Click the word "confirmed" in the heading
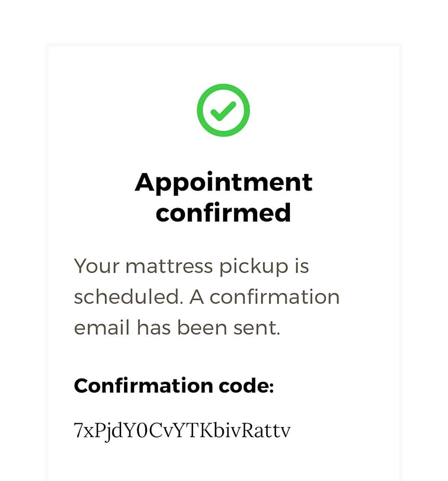This screenshot has height=481, width=448. pos(223,213)
